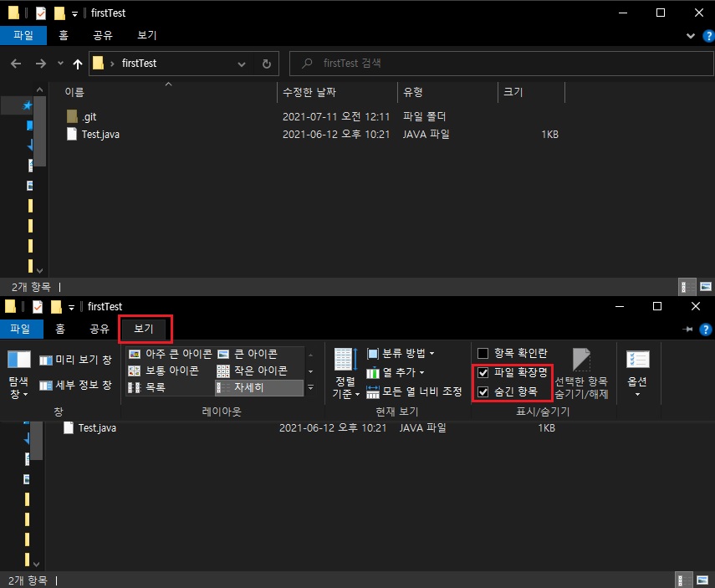Viewport: 715px width, 588px height.
Task: Expand address bar history dropdown
Action: click(242, 64)
